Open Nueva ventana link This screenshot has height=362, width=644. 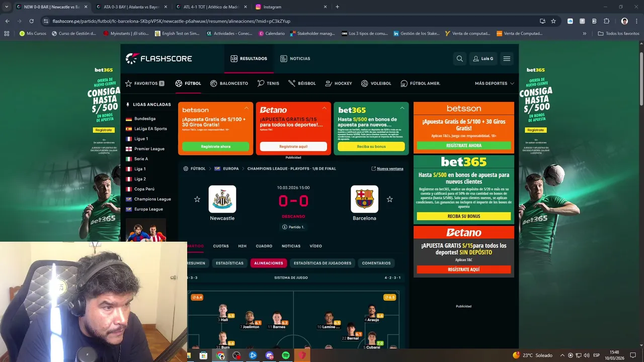[387, 168]
